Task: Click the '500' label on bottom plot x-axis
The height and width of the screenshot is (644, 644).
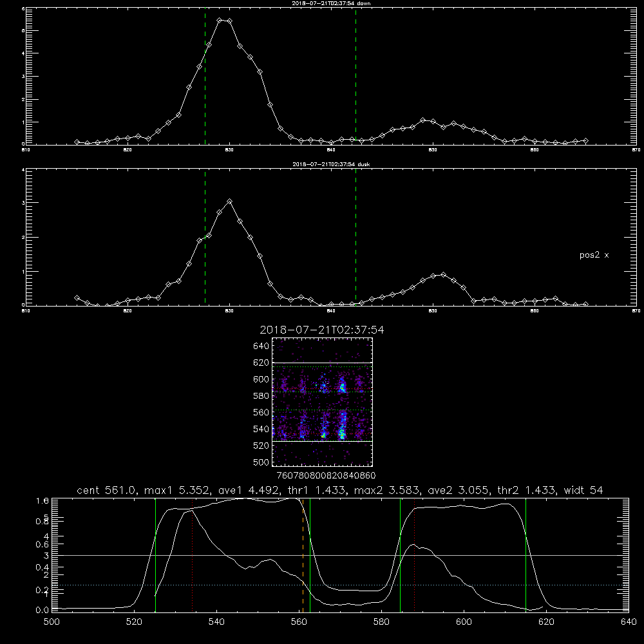Action: pyautogui.click(x=52, y=622)
